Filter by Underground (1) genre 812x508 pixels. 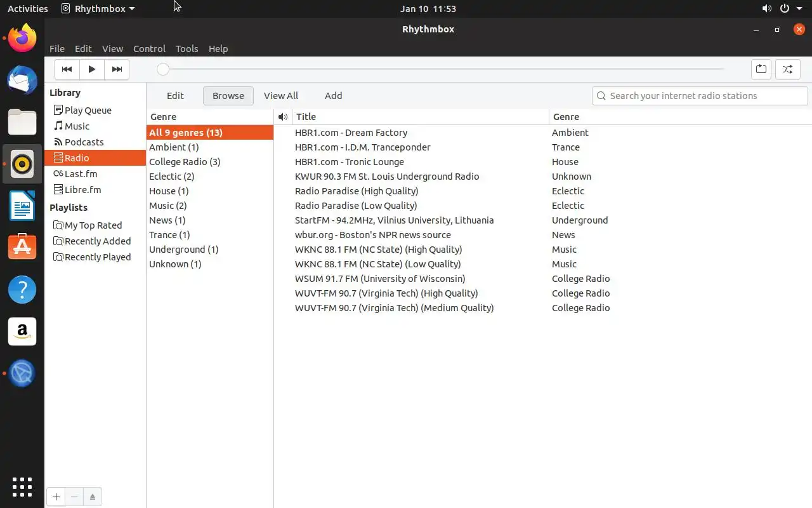[x=210, y=249]
